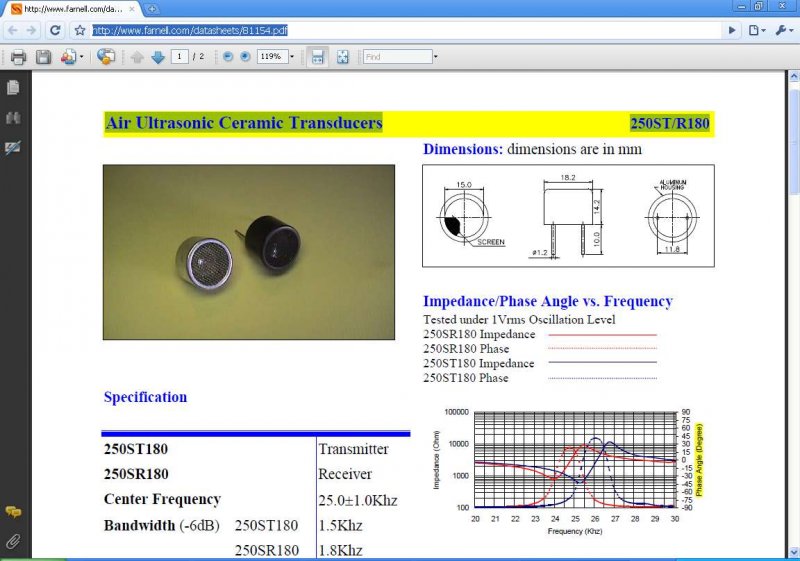Click the 'Phase Angle (Degree)' axis label
Viewport: 800px width, 561px height.
pos(699,460)
